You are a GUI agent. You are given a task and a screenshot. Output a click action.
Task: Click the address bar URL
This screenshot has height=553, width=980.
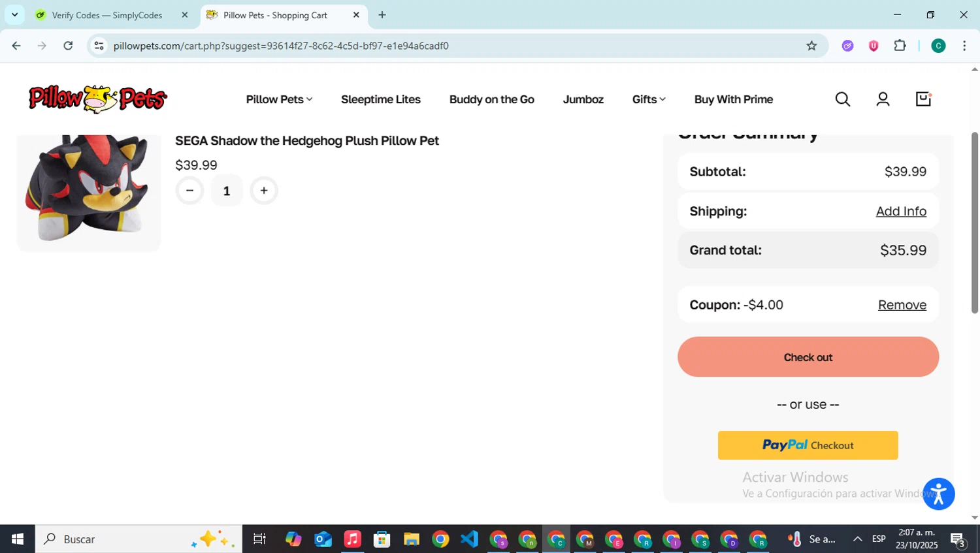(281, 46)
